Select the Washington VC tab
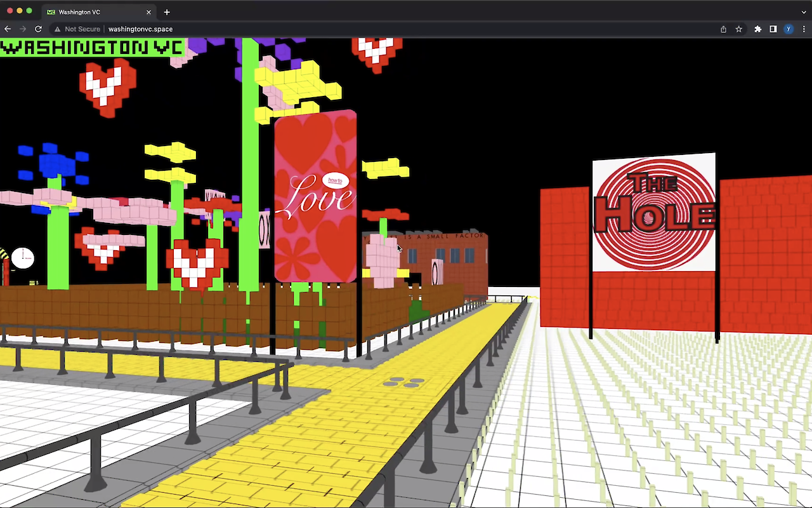 tap(95, 12)
